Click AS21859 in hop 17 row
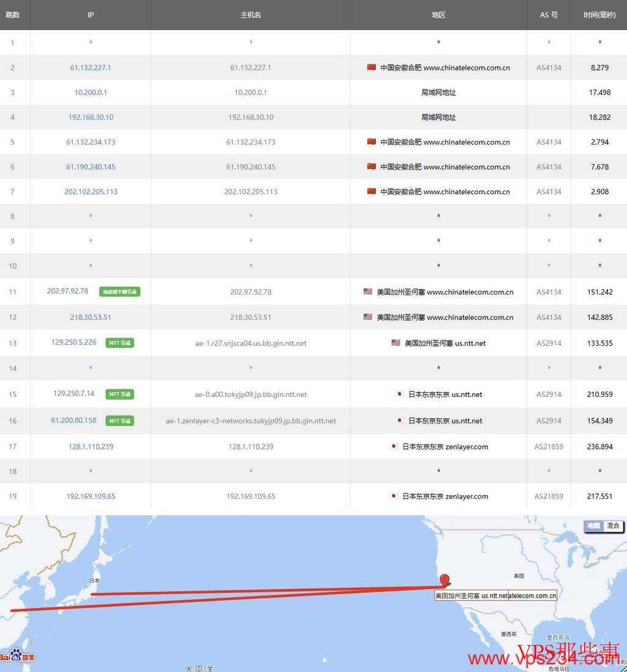Viewport: 627px width, 672px height. click(x=549, y=447)
